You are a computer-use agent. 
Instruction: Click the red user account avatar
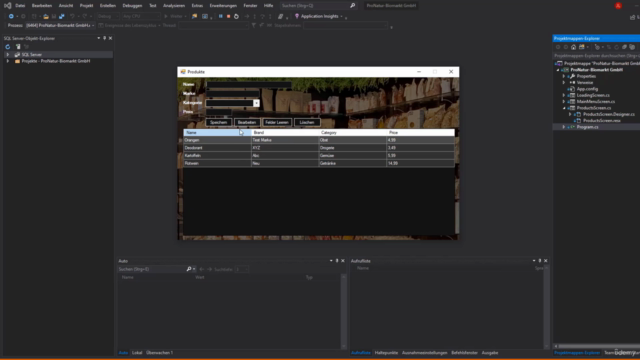pyautogui.click(x=618, y=6)
